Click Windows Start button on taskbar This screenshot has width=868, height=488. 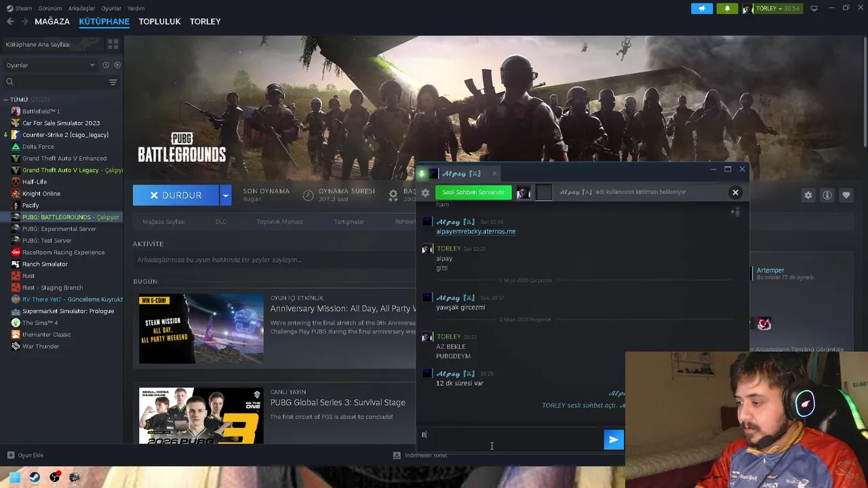pyautogui.click(x=14, y=477)
